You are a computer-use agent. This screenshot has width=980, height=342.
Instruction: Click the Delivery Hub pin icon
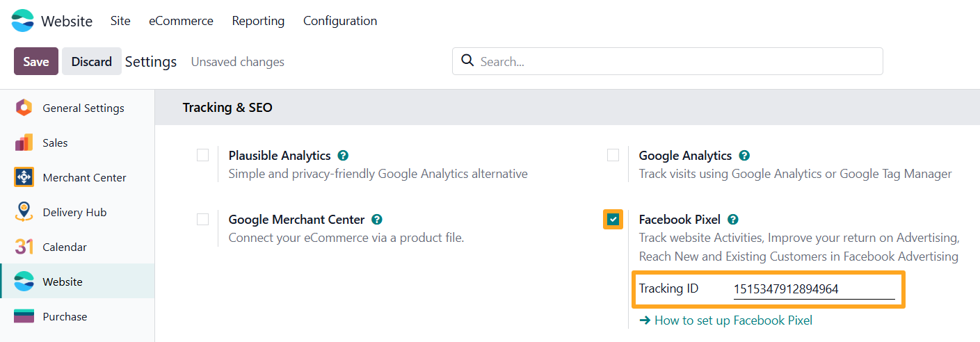coord(24,212)
